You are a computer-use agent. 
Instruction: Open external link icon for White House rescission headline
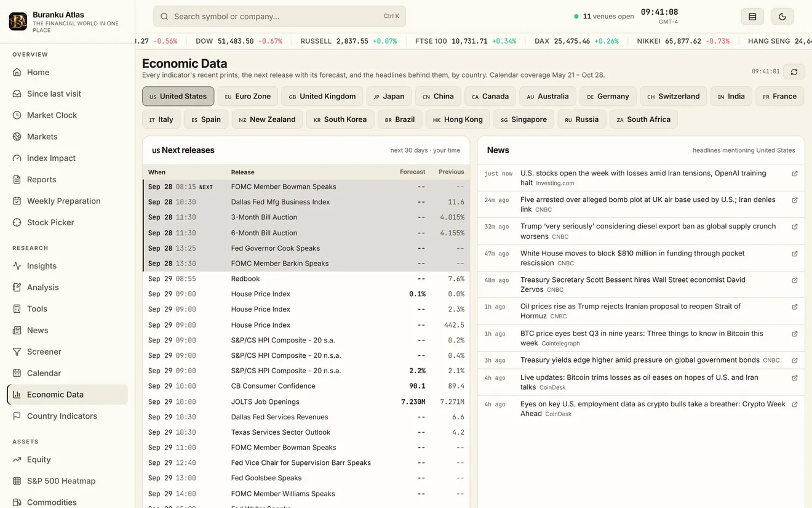795,254
